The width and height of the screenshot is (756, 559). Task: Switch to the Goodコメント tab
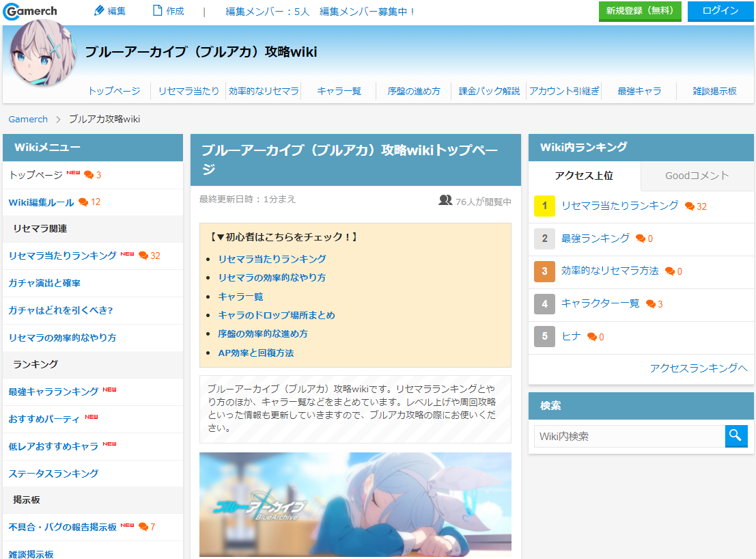point(697,176)
